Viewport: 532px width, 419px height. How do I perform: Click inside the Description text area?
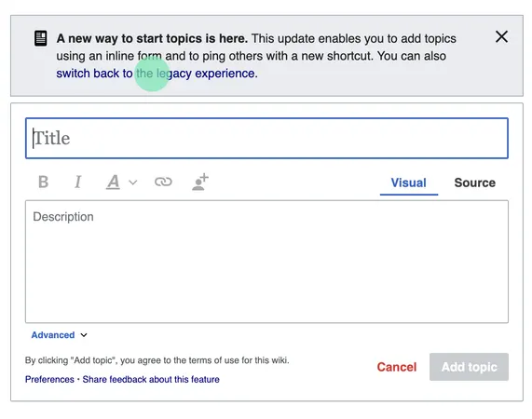[x=266, y=262]
